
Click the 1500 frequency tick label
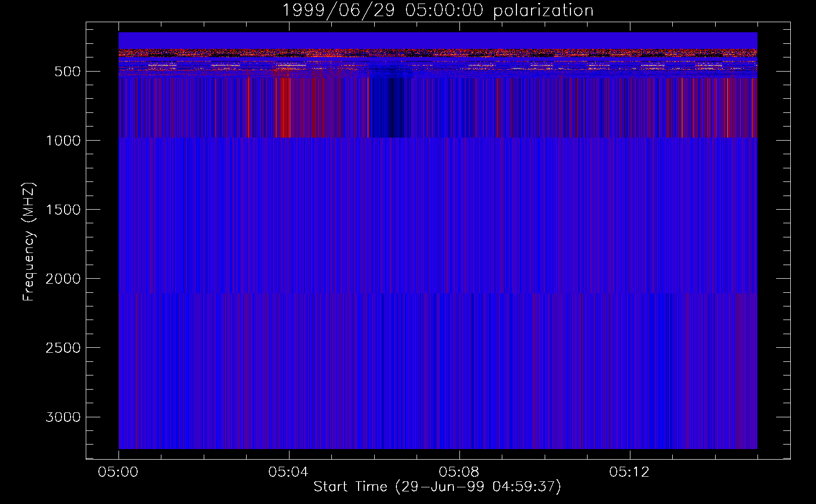coord(63,210)
